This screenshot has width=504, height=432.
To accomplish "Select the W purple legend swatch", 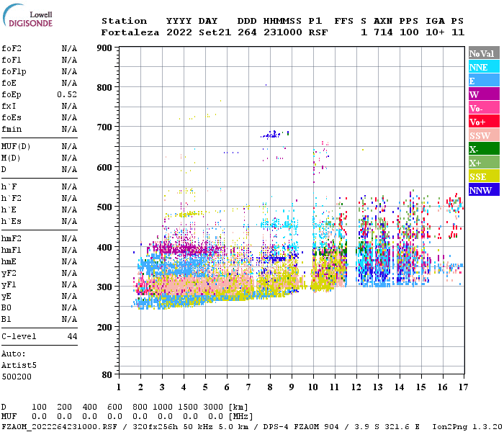I will pos(484,94).
